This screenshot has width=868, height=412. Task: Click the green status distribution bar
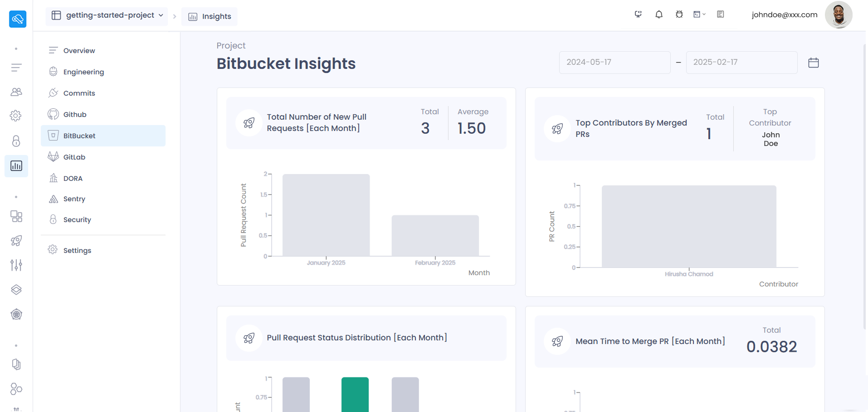[355, 394]
